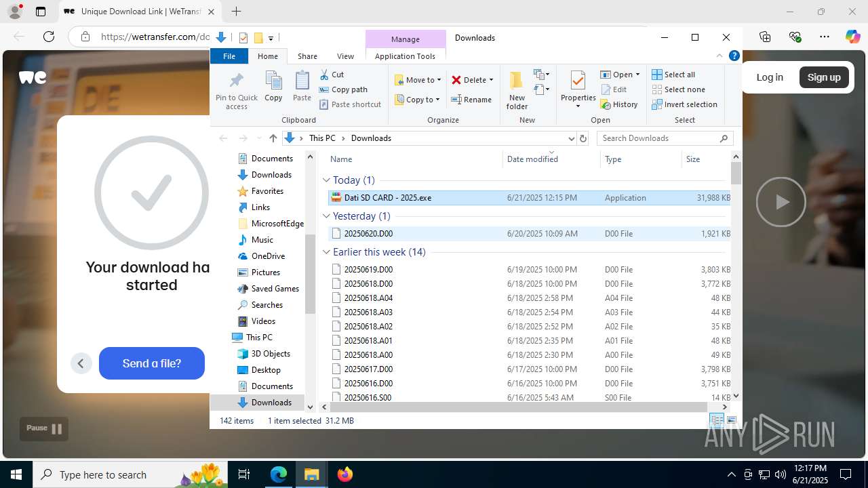868x488 pixels.
Task: Switch to the Share ribbon tab
Action: [307, 56]
